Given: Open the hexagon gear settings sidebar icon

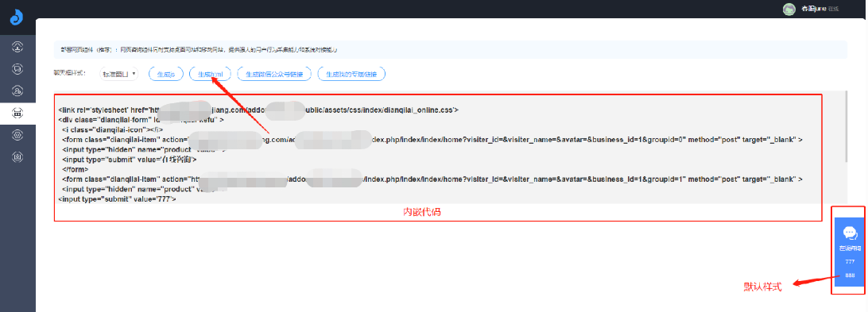Looking at the screenshot, I should coord(17,135).
